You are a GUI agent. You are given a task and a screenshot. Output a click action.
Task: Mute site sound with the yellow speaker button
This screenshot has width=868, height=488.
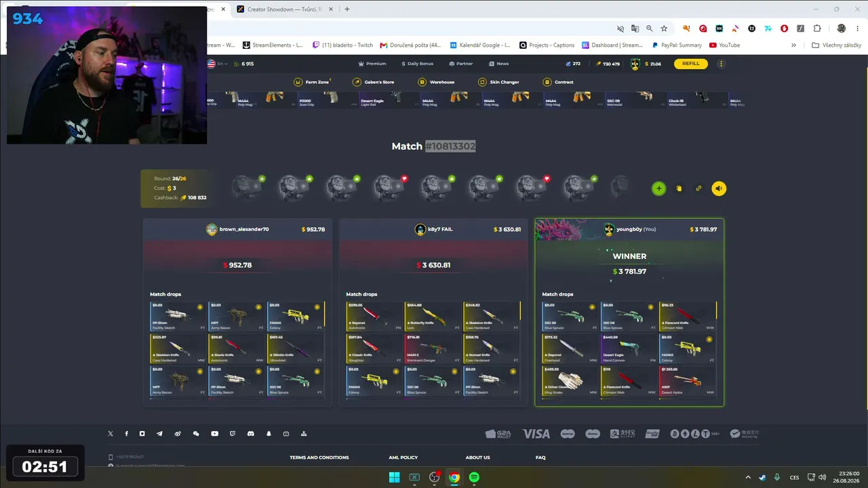pyautogui.click(x=719, y=188)
